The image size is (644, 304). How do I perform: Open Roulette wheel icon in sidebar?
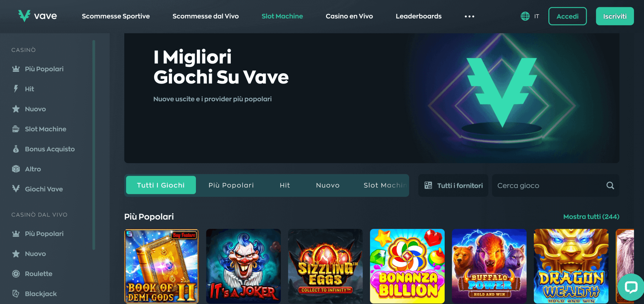pyautogui.click(x=16, y=274)
